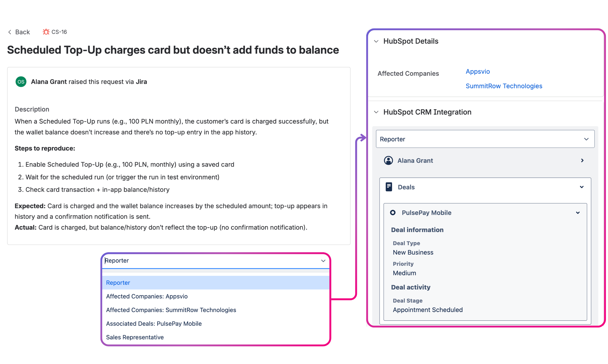Collapse the HubSpot Details section
The image size is (608, 364).
[x=376, y=41]
